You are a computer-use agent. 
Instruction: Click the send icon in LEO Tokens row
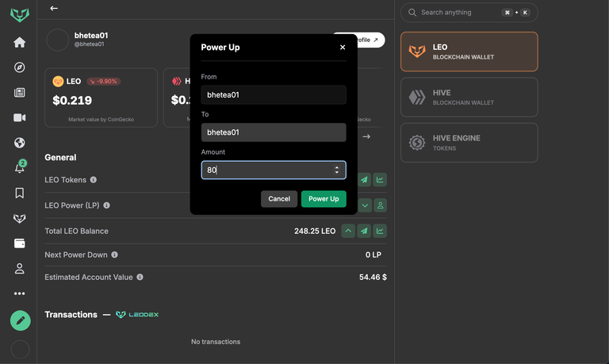coord(364,180)
